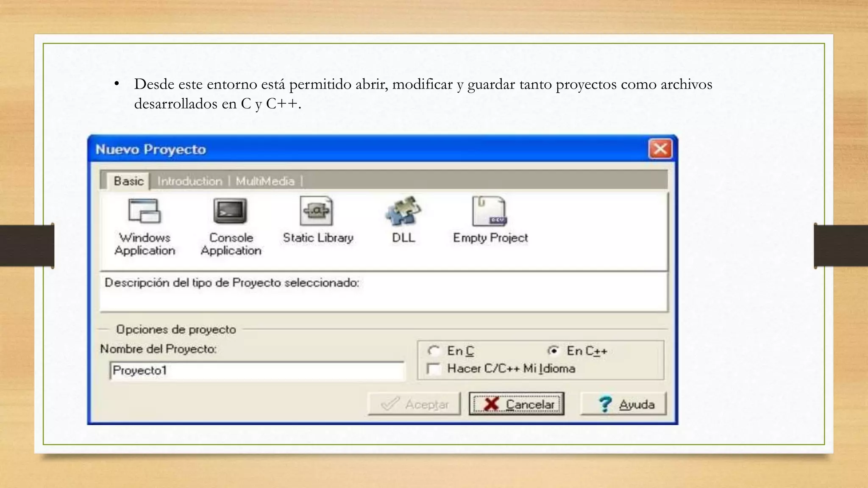
Task: Enable 'Hacer C/C++ Mi Idioma' checkbox
Action: tap(434, 369)
